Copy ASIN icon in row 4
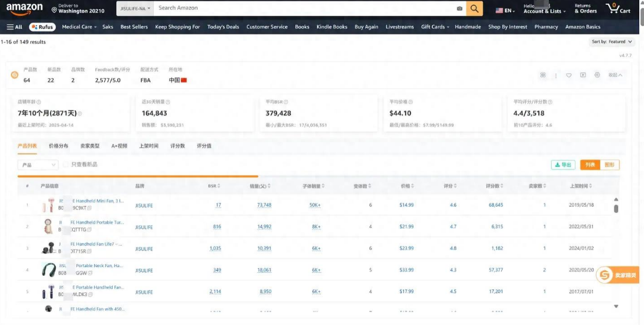The height and width of the screenshot is (325, 644). click(x=90, y=273)
